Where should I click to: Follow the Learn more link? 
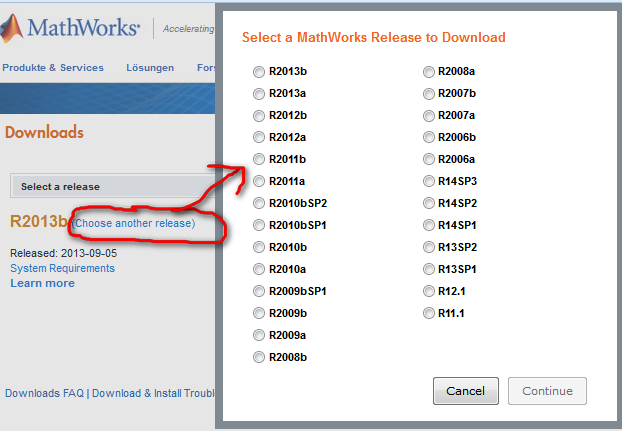[x=42, y=283]
